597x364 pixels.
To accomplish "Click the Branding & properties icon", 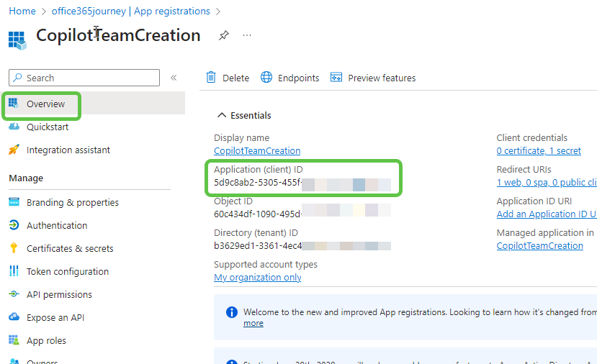I will pyautogui.click(x=14, y=202).
